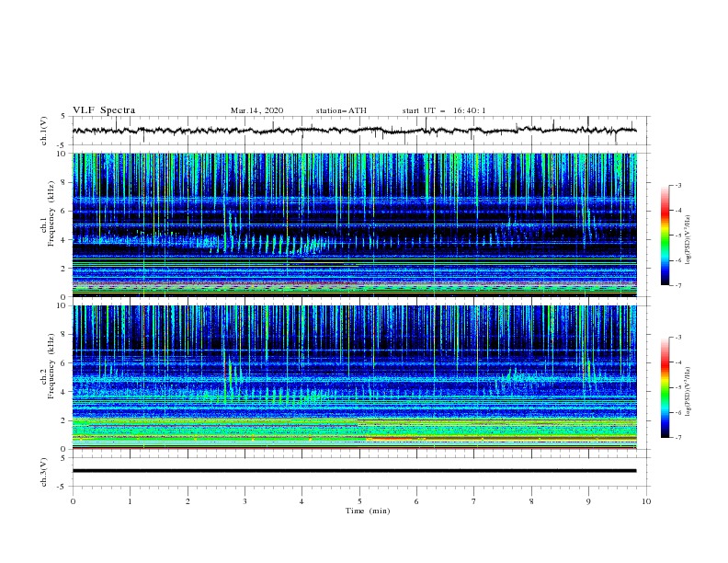Click tick label "1" on the time axis

[x=131, y=501]
